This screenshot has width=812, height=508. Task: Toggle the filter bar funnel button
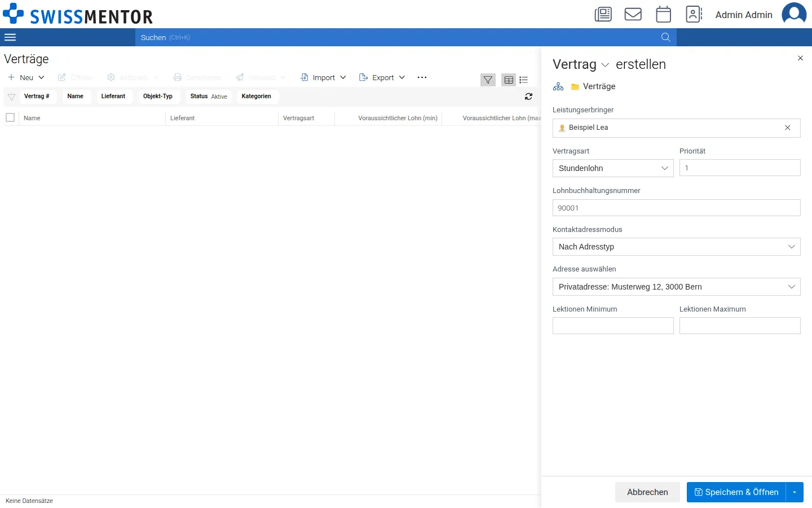[488, 80]
